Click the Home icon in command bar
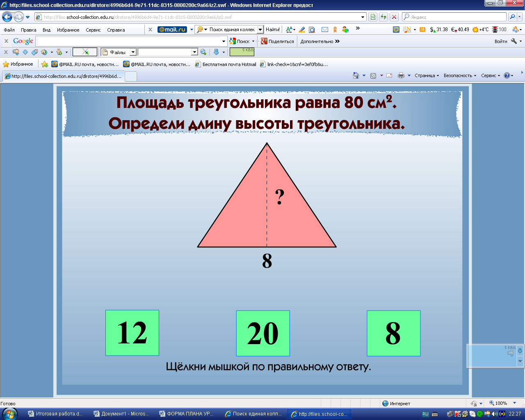Image resolution: width=525 pixels, height=420 pixels. coord(356,75)
